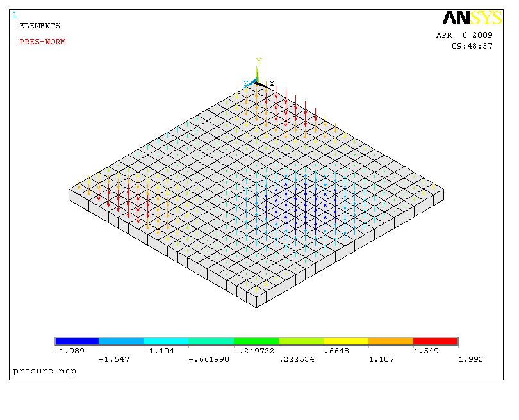This screenshot has height=420, width=519.
Task: Click the X axis label
Action: tap(272, 83)
